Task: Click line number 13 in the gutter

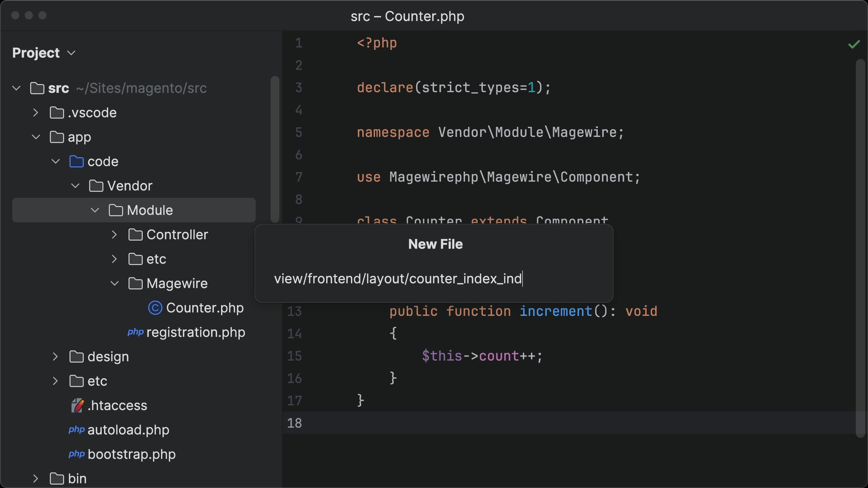Action: coord(294,311)
